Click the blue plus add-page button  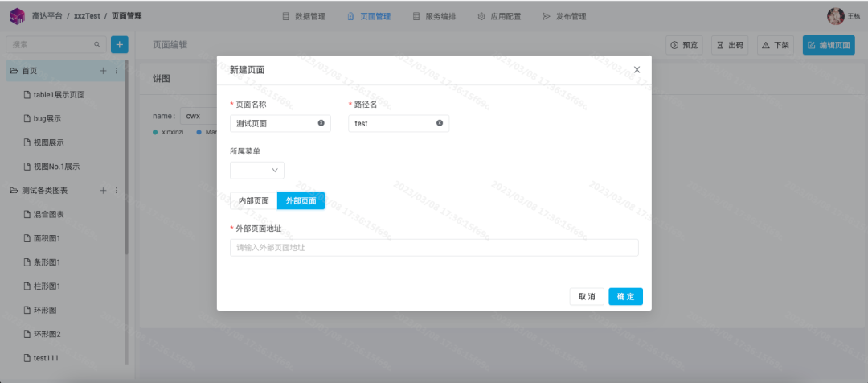click(120, 44)
